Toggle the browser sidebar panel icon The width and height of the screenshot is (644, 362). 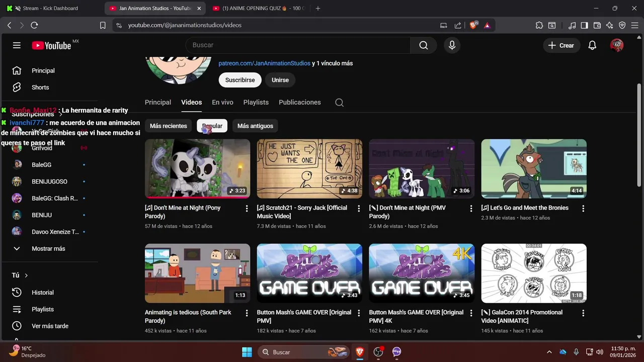[x=584, y=25]
